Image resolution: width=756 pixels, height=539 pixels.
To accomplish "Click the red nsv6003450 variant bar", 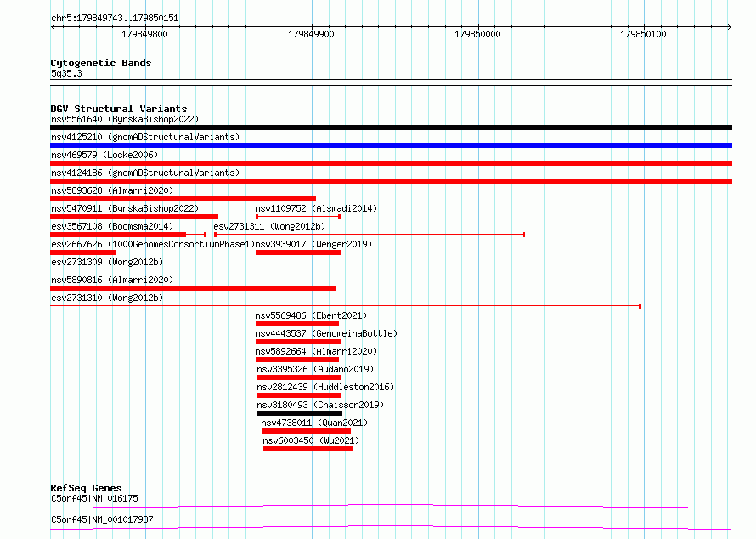I will [x=307, y=449].
